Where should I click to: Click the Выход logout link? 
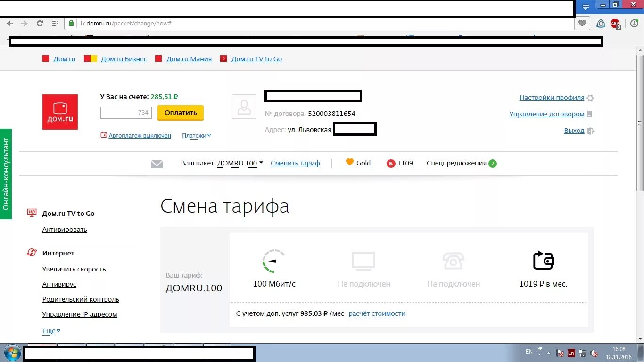click(574, 131)
